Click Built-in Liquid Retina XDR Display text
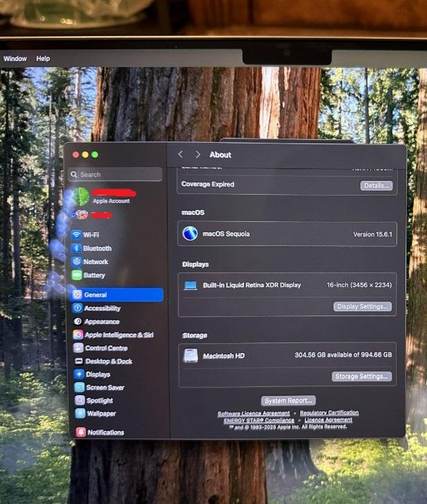 [x=252, y=285]
